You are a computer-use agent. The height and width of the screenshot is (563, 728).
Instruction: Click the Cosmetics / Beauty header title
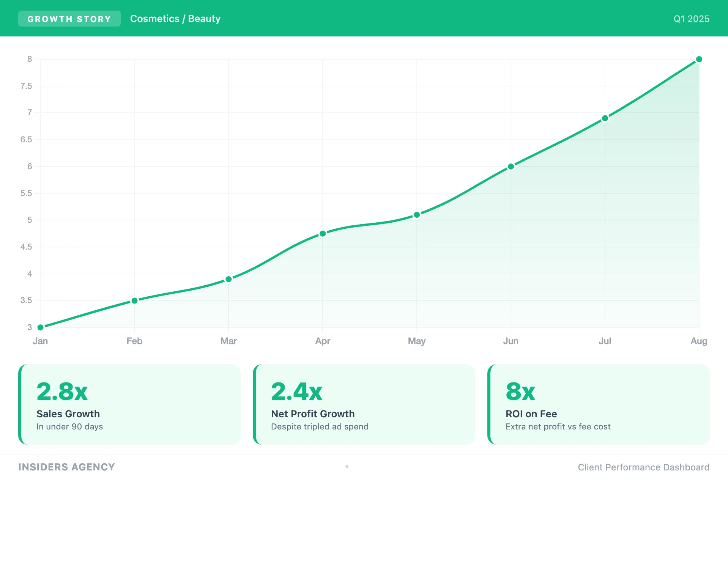[x=175, y=19]
